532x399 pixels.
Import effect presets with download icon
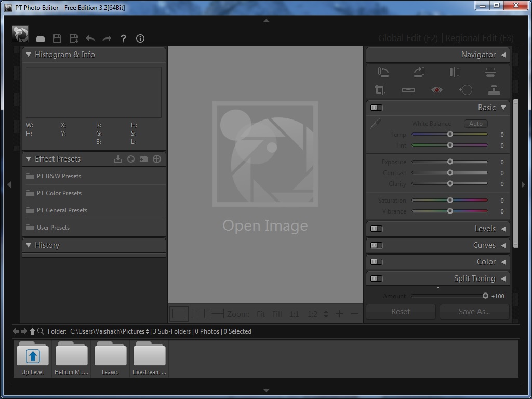(118, 159)
